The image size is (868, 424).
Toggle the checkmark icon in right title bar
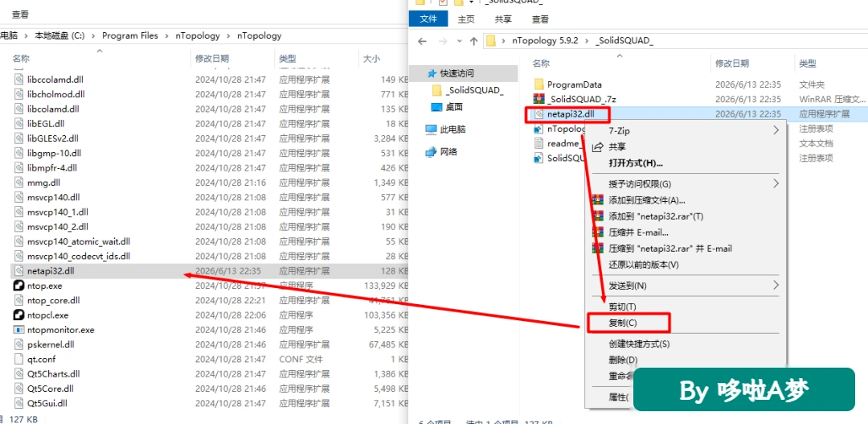442,2
